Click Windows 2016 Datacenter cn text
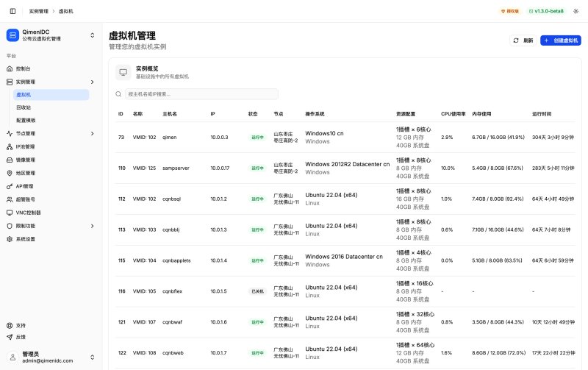Viewport: 588px width, 370px height. pyautogui.click(x=344, y=256)
